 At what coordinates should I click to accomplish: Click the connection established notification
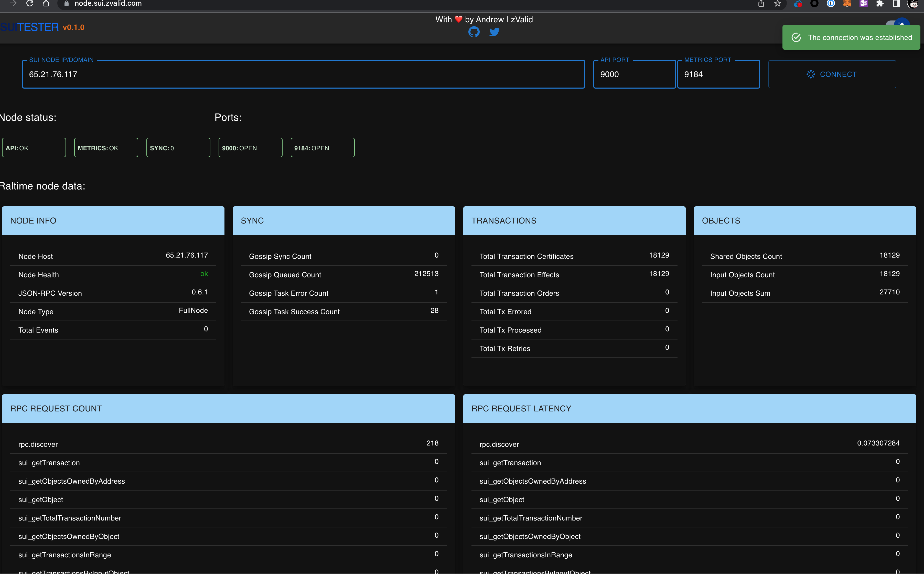click(x=851, y=38)
